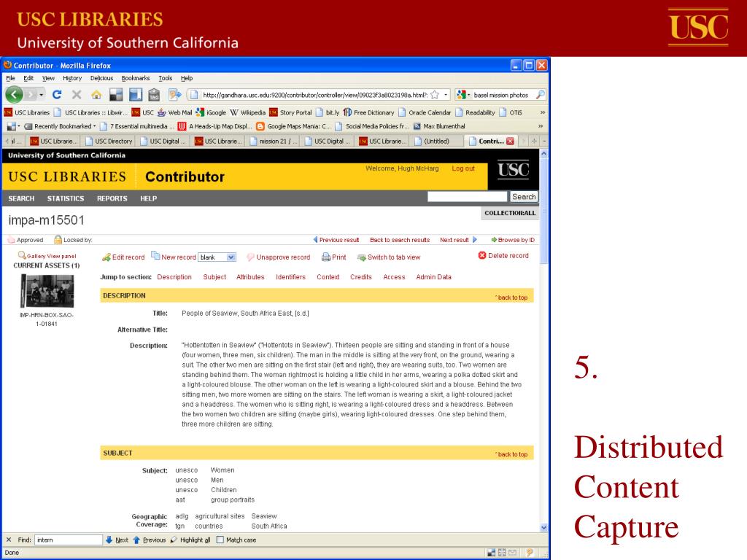The width and height of the screenshot is (747, 560).
Task: Open the Tools menu
Action: (166, 78)
